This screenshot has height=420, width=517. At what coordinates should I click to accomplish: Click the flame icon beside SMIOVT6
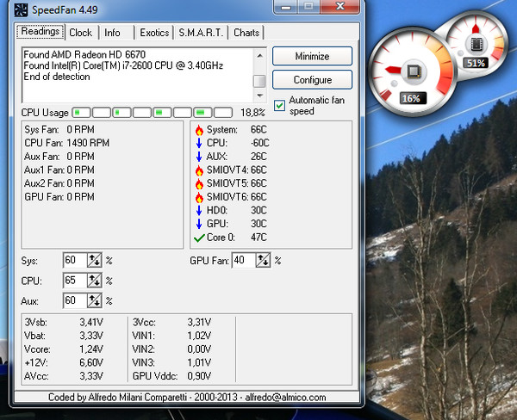pyautogui.click(x=199, y=197)
